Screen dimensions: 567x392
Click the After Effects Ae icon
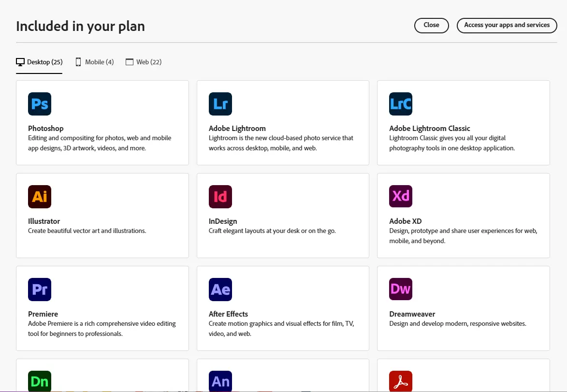pos(220,290)
